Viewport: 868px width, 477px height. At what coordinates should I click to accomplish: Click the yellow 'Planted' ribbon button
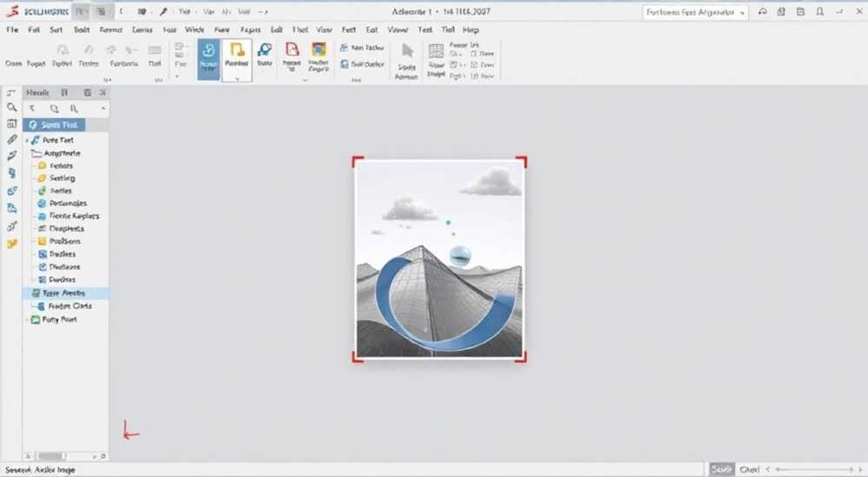click(236, 60)
